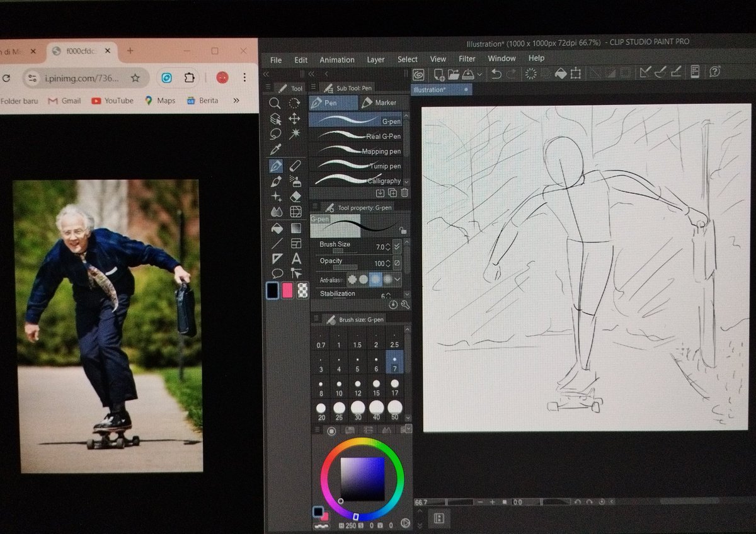The height and width of the screenshot is (534, 756).
Task: Select the Calligraphy sub tool
Action: pyautogui.click(x=355, y=180)
